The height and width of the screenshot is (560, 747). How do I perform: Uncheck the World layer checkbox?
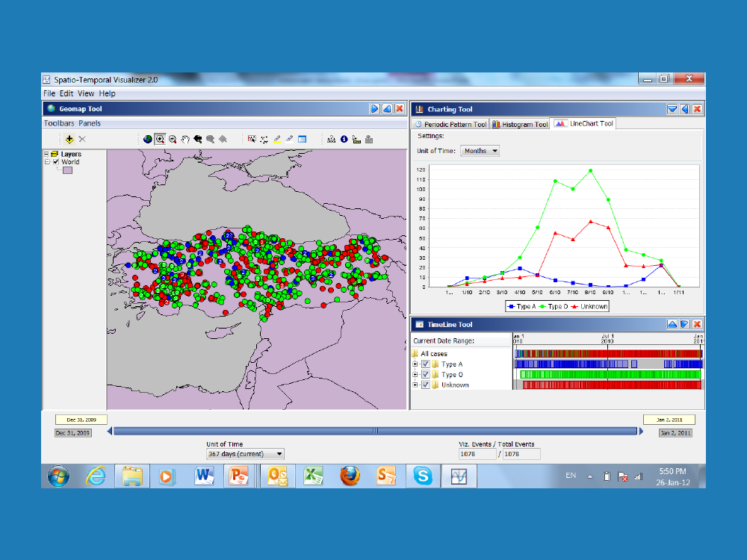pos(56,162)
